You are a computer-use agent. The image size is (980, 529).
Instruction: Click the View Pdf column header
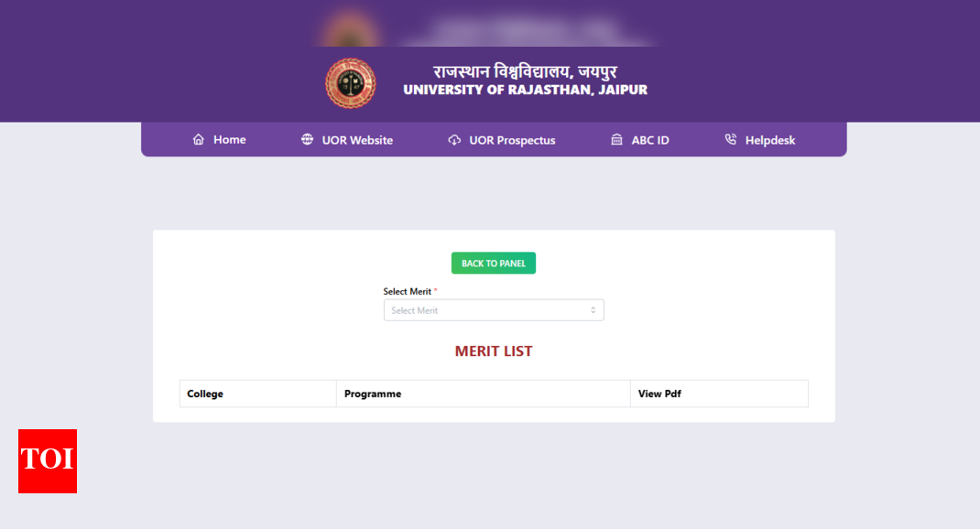point(659,394)
